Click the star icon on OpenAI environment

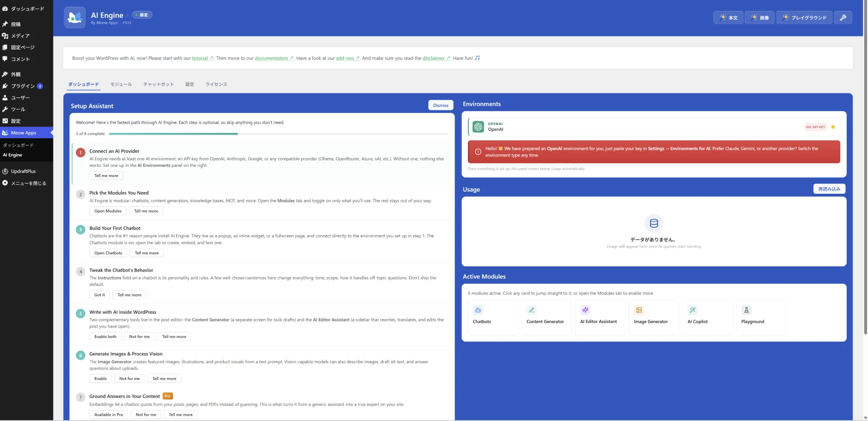point(833,127)
